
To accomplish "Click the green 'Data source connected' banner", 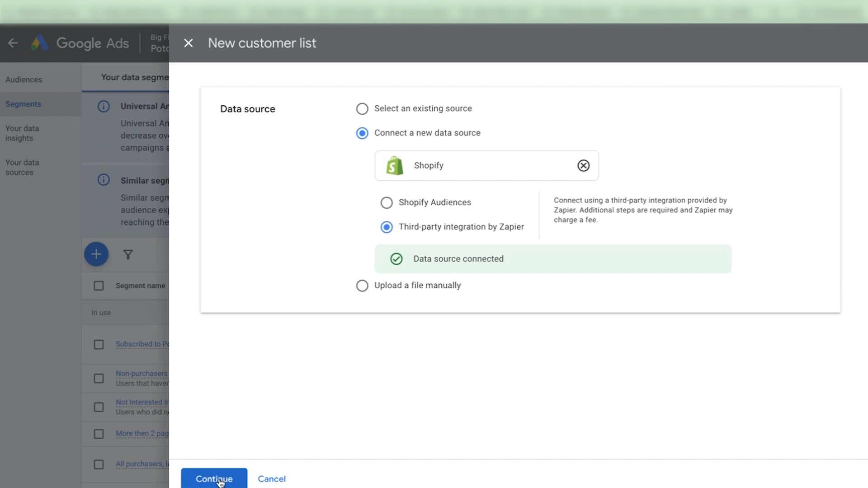I will coord(552,259).
